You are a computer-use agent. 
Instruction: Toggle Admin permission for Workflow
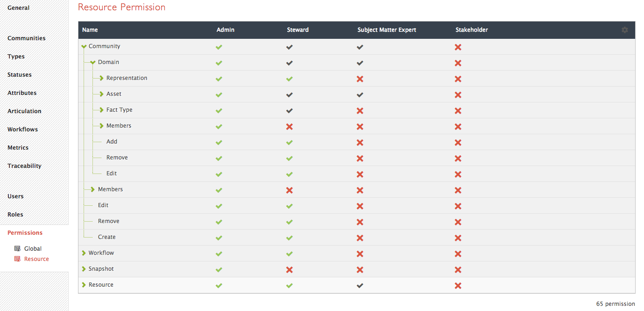pos(219,253)
